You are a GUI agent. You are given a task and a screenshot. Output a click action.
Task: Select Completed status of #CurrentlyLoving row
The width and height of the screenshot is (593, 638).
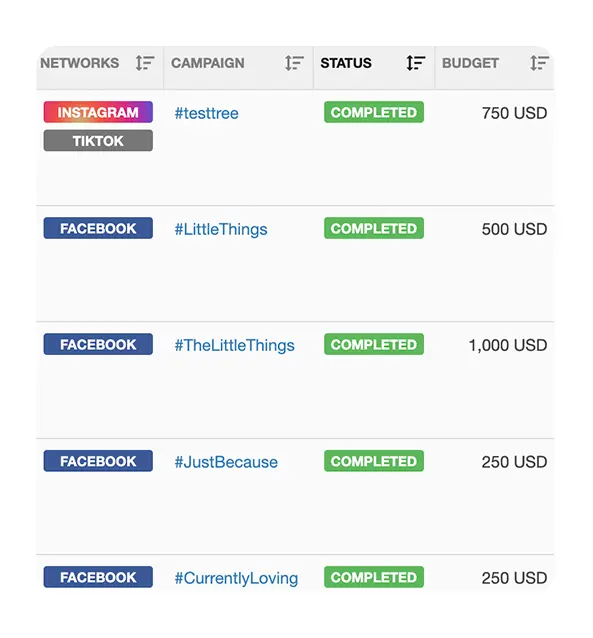click(x=374, y=577)
